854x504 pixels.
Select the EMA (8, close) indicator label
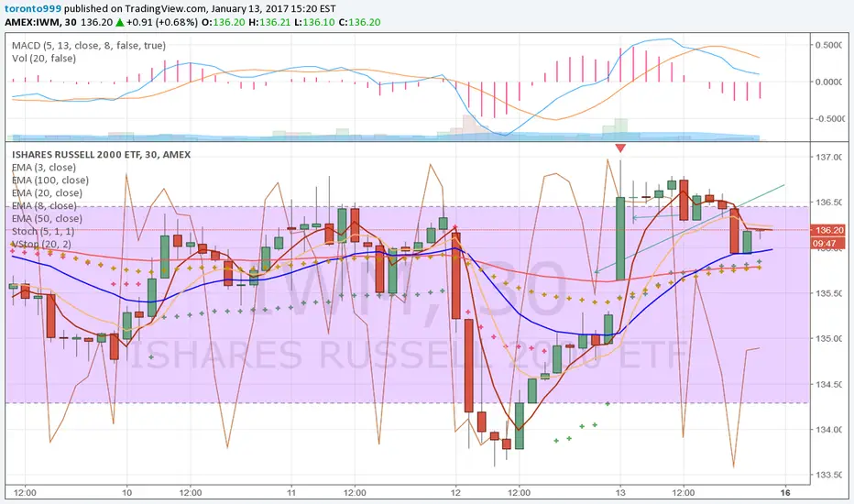point(44,206)
